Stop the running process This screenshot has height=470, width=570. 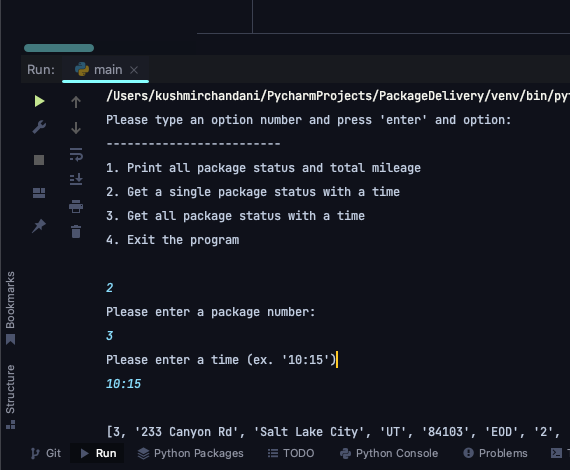pos(39,160)
